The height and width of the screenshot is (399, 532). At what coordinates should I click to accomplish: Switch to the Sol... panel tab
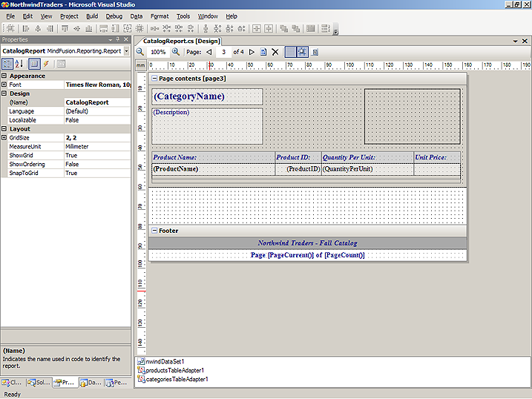point(39,383)
